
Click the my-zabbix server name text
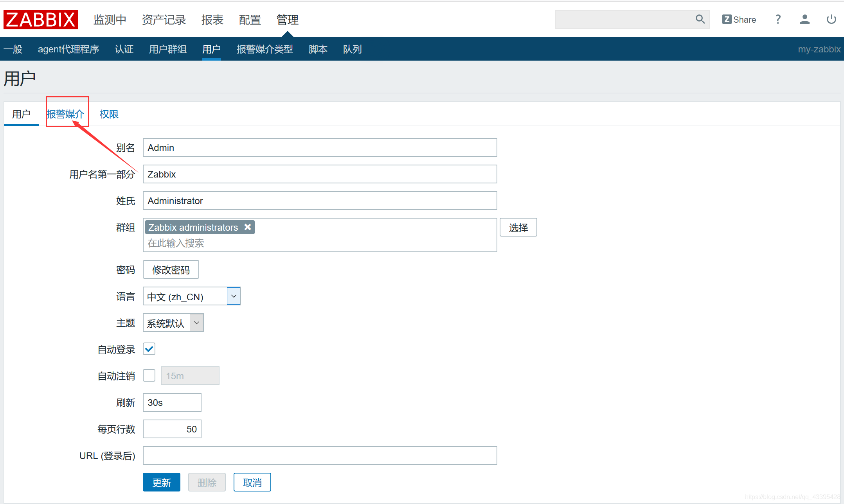coord(819,49)
